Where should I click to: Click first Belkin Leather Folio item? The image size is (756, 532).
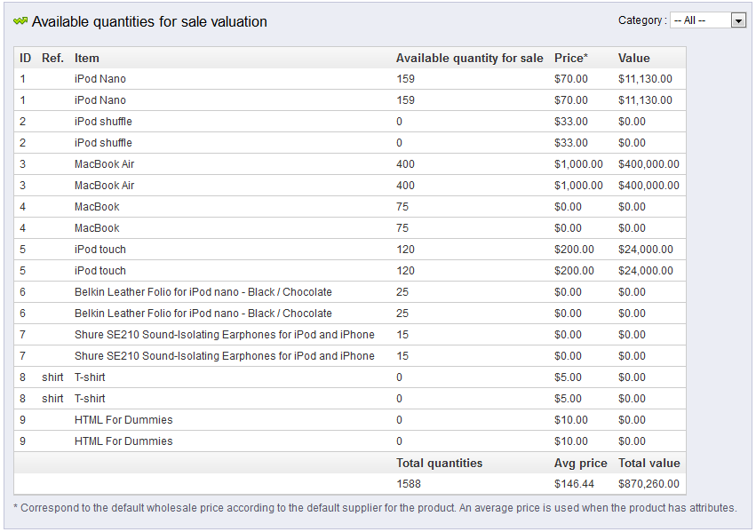[x=203, y=292]
